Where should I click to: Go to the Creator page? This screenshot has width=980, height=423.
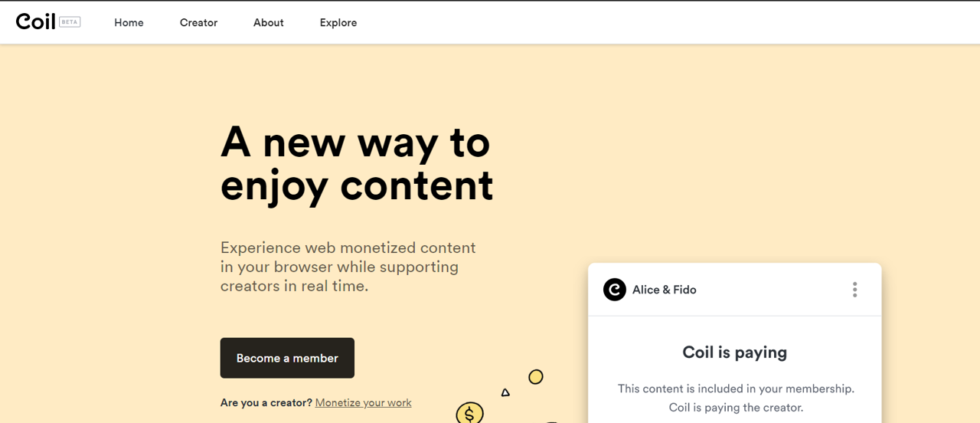198,23
